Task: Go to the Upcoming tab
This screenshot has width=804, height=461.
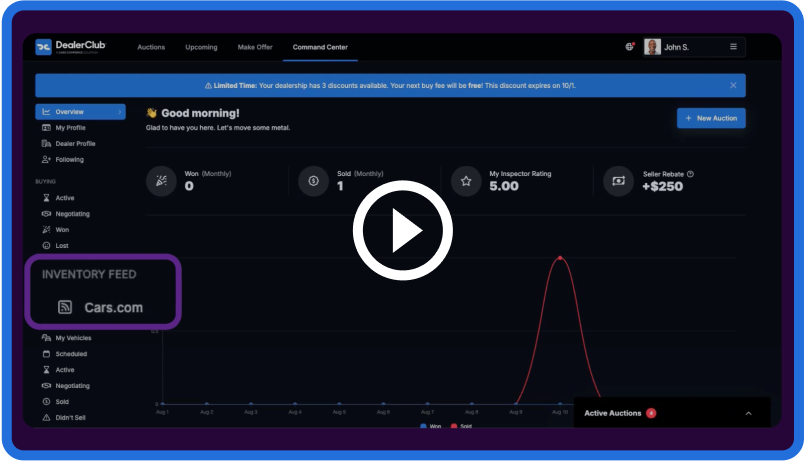Action: (x=201, y=47)
